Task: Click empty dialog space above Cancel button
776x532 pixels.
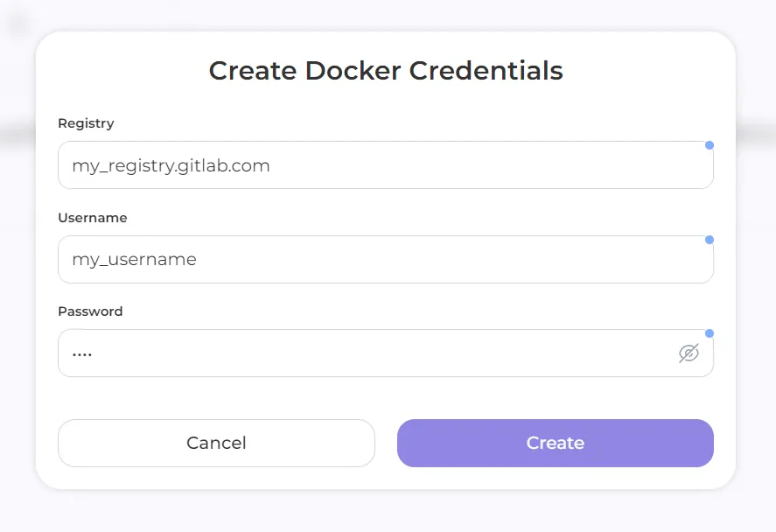Action: coord(216,398)
